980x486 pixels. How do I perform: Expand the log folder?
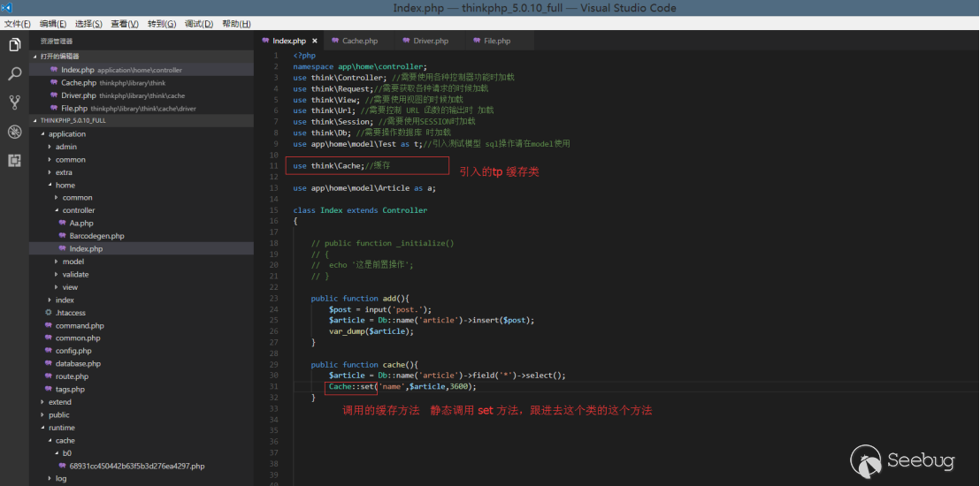click(x=142, y=479)
